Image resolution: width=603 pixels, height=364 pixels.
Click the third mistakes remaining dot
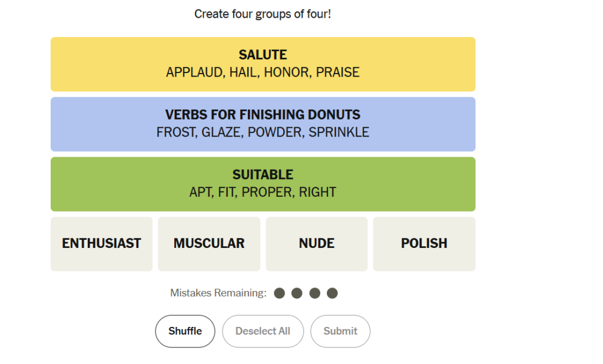(x=314, y=293)
